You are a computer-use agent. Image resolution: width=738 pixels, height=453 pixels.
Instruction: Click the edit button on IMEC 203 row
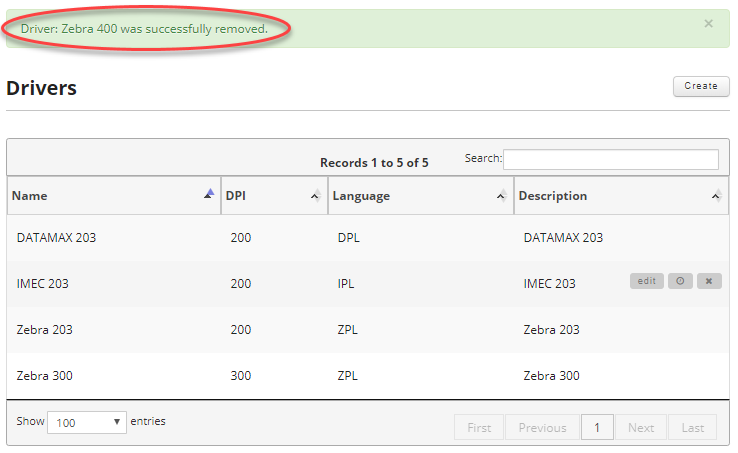tap(647, 281)
